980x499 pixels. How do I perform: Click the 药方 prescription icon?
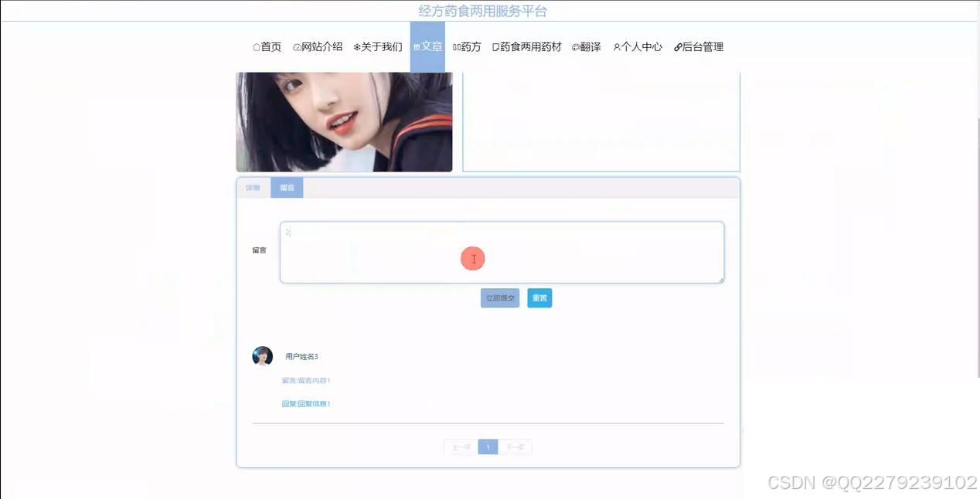click(x=455, y=46)
